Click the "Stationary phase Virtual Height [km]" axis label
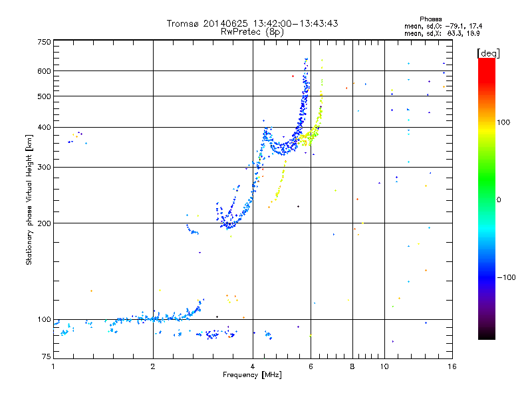532x399 pixels. point(29,199)
